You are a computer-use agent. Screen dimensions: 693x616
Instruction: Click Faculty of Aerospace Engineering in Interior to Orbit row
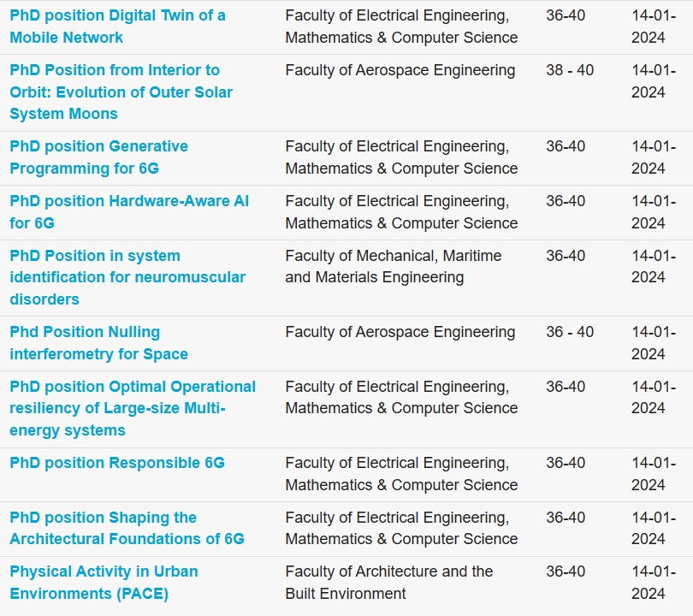pos(400,70)
